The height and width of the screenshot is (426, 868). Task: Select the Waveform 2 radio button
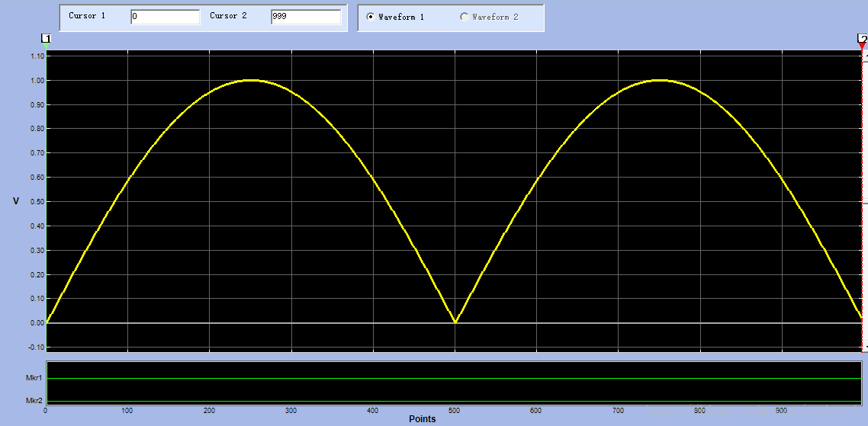tap(464, 18)
